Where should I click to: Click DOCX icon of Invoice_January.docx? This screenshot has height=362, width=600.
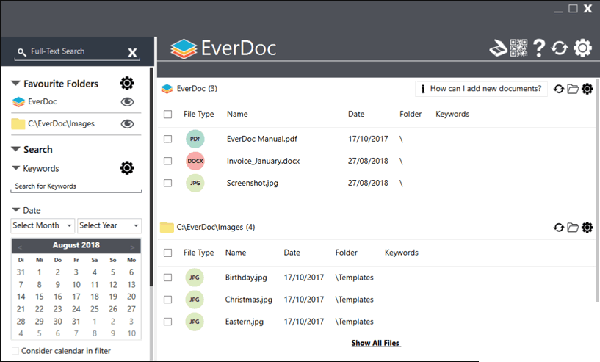click(x=195, y=161)
